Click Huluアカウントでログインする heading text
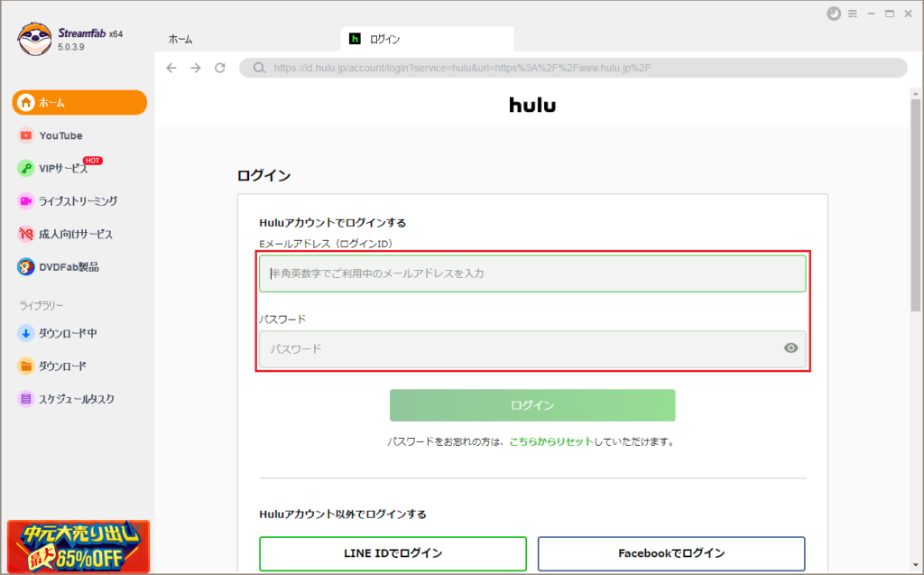Viewport: 924px width, 575px height. point(332,223)
